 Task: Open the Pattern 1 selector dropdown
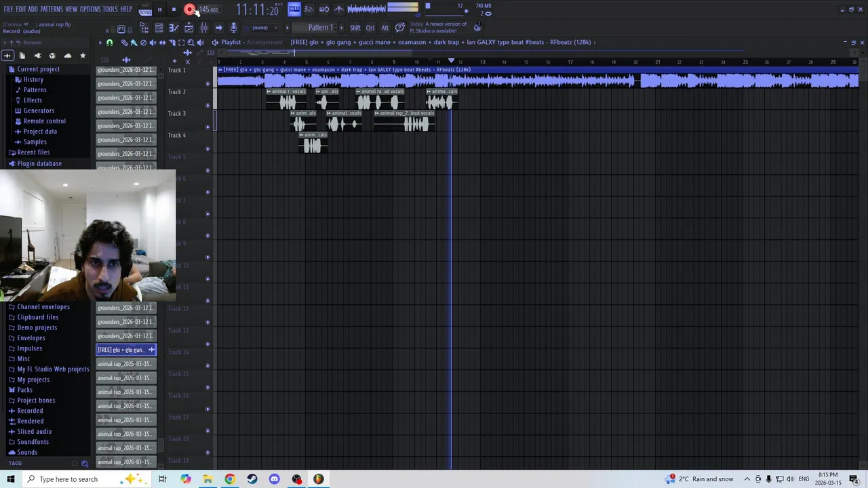point(319,28)
